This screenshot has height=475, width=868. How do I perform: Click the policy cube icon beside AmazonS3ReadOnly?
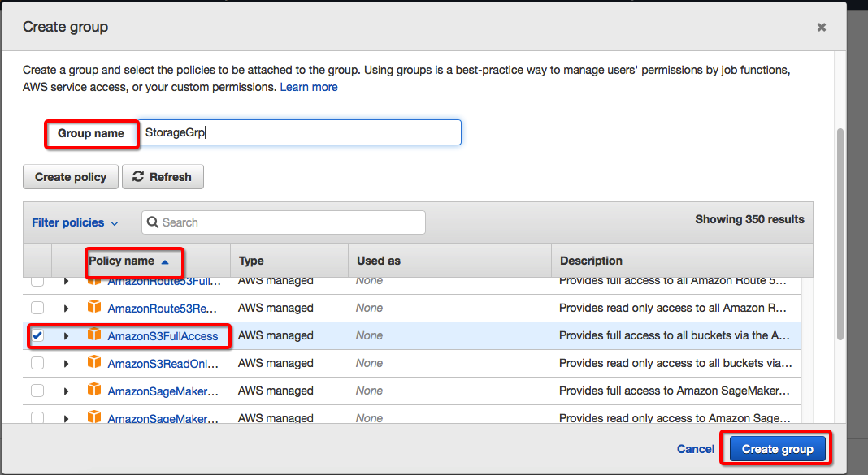tap(94, 363)
